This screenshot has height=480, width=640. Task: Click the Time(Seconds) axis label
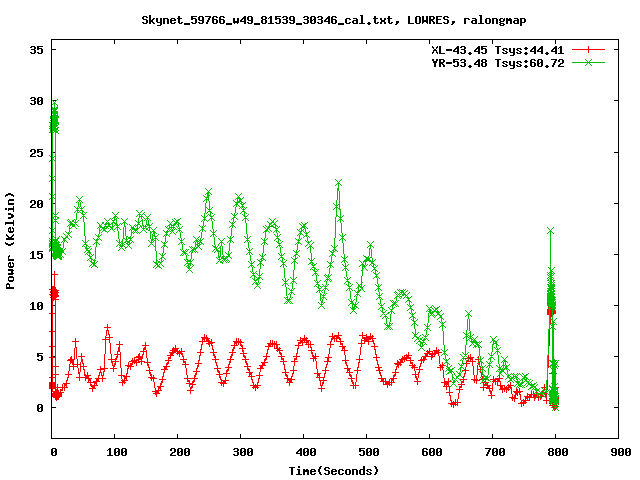333,471
